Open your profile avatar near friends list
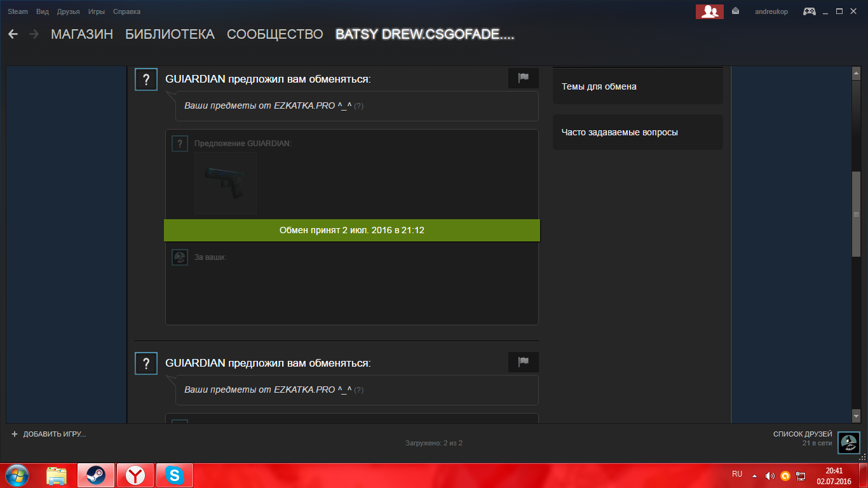The width and height of the screenshot is (868, 488). (849, 442)
